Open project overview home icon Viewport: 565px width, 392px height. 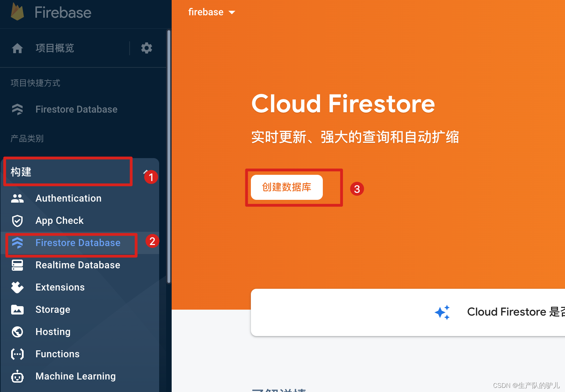(x=17, y=48)
